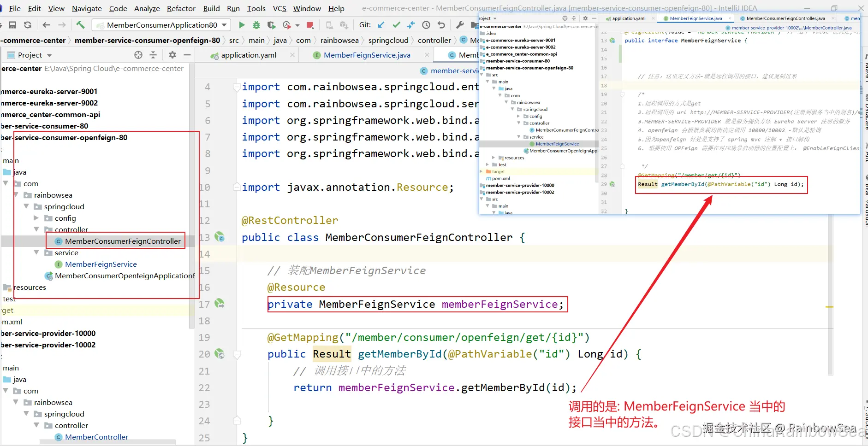Hide the main Project panel with minus icon
The width and height of the screenshot is (868, 446).
click(x=187, y=55)
